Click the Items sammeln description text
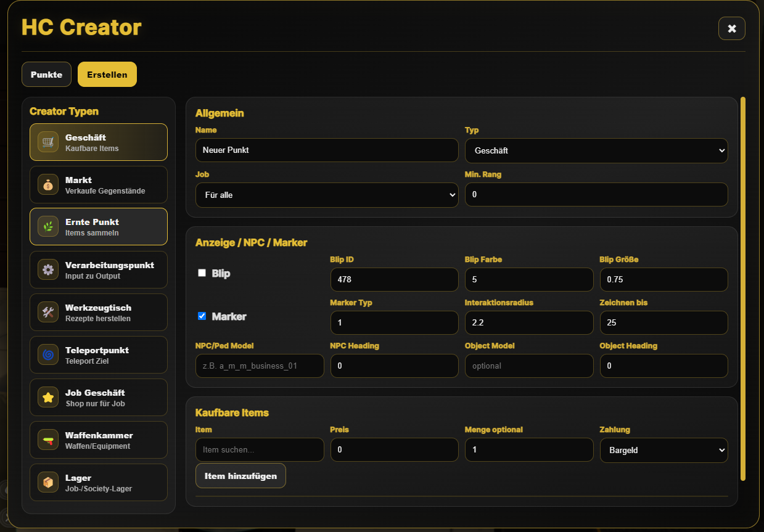Screen dimensions: 764x532 pyautogui.click(x=92, y=233)
